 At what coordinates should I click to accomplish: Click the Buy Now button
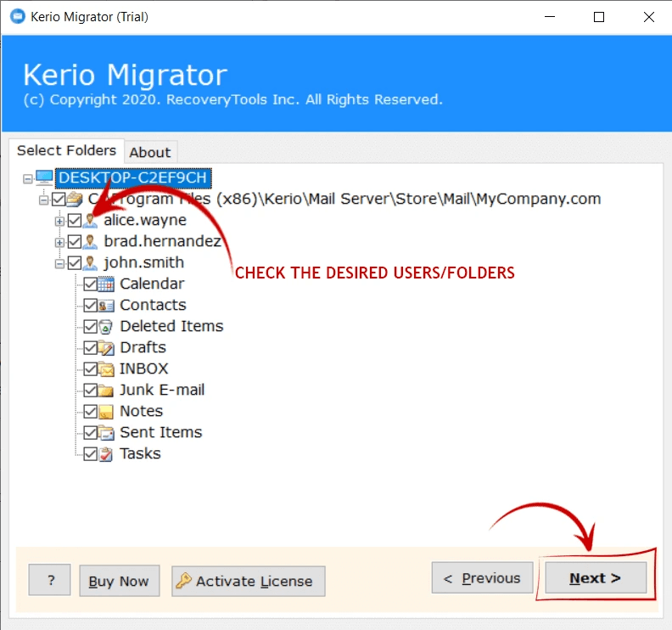pyautogui.click(x=119, y=581)
